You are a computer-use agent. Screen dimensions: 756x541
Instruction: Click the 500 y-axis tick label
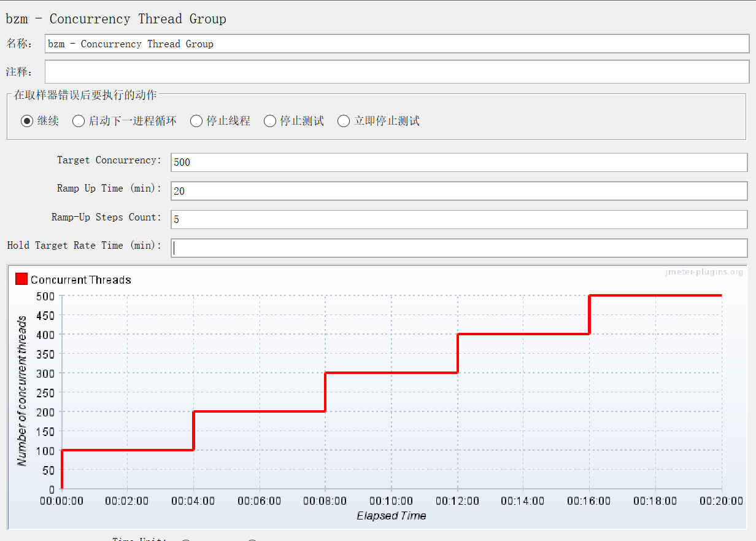click(46, 295)
